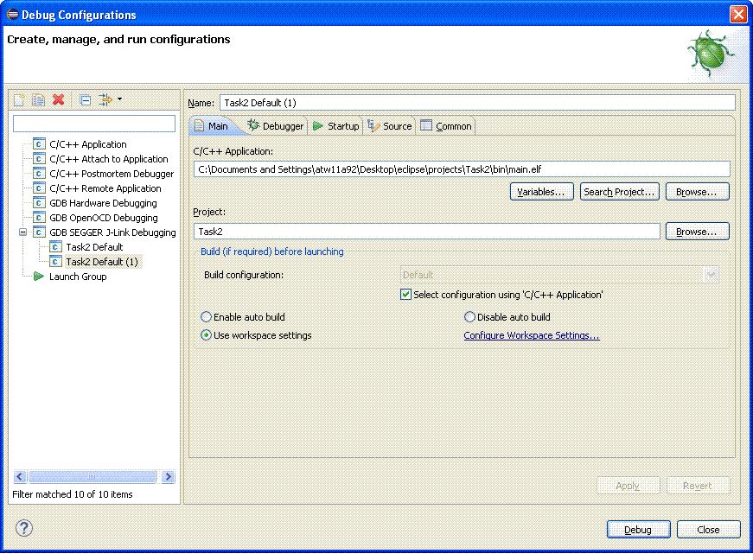The image size is (753, 560).
Task: Click the Variables... button
Action: [x=542, y=192]
